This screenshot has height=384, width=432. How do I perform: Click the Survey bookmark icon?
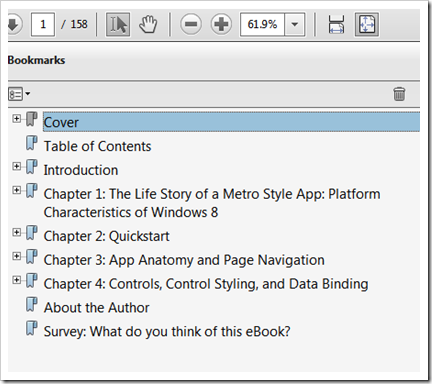pyautogui.click(x=32, y=328)
